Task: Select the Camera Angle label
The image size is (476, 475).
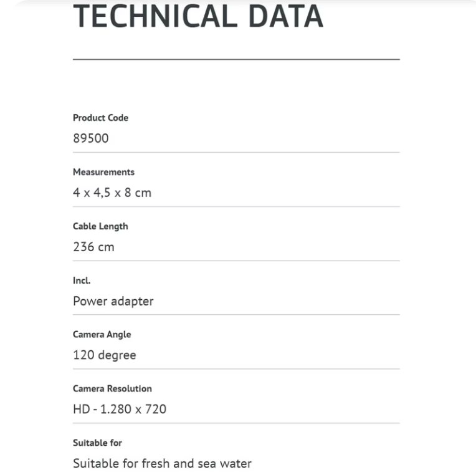Action: point(102,335)
